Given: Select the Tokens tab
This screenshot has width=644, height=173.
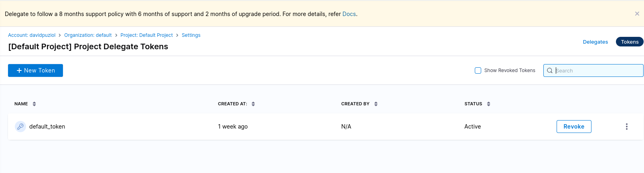Looking at the screenshot, I should (x=629, y=42).
